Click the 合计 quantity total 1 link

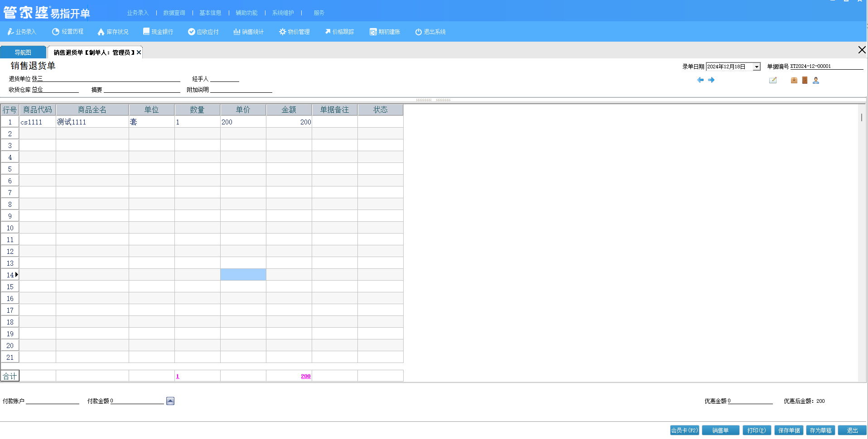pyautogui.click(x=178, y=376)
